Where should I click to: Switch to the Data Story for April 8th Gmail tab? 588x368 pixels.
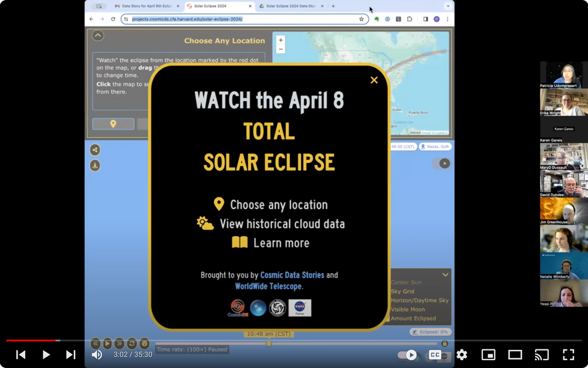coord(147,6)
